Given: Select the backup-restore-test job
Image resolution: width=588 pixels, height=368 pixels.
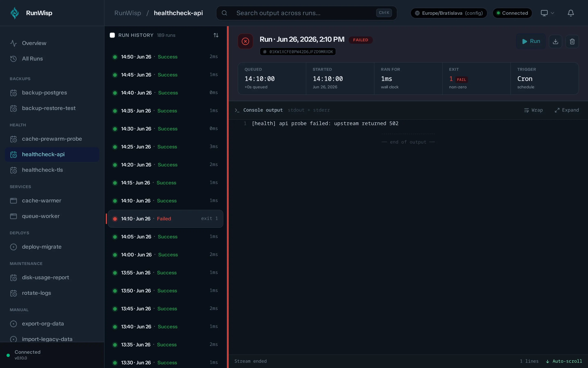Looking at the screenshot, I should (x=52, y=108).
